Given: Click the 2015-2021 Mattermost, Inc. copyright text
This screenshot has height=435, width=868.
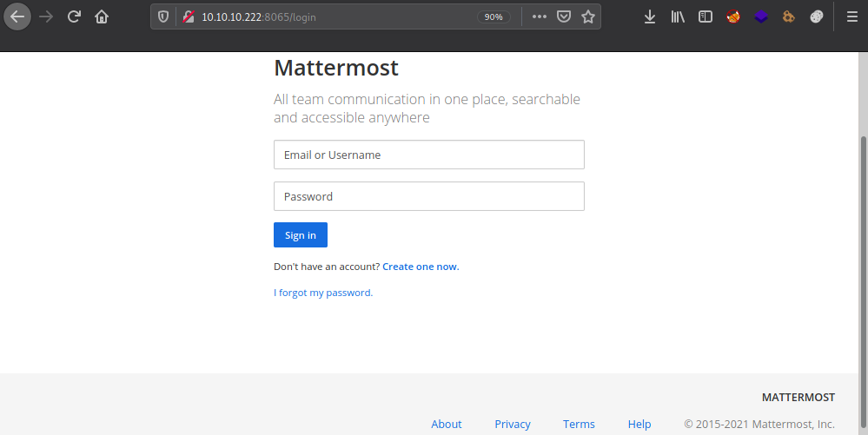Looking at the screenshot, I should 759,424.
